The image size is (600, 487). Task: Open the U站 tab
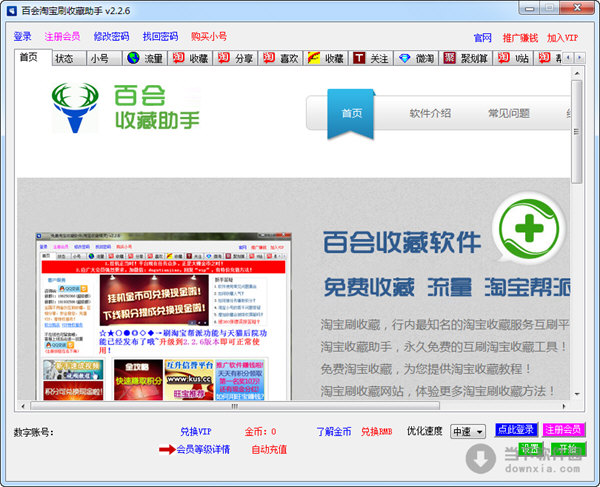coord(513,58)
